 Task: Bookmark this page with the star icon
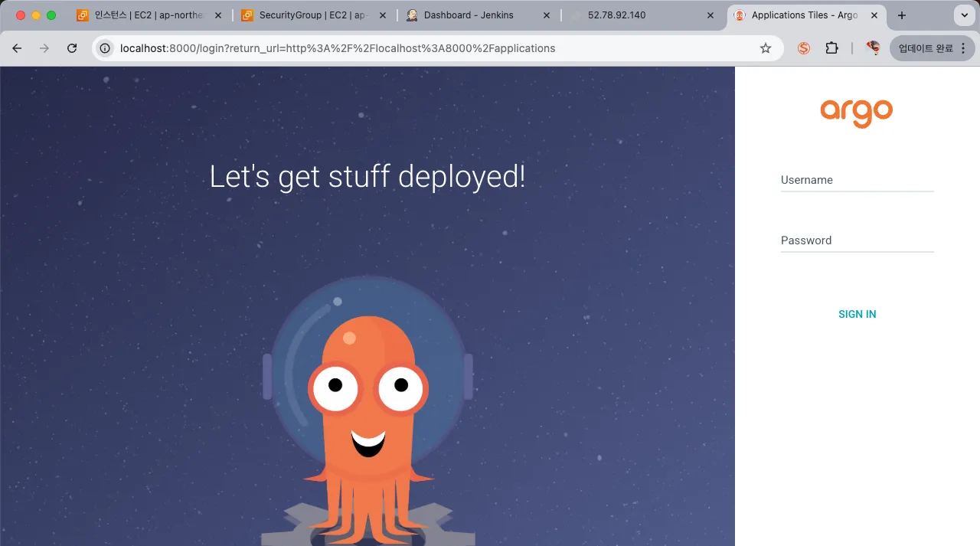766,48
